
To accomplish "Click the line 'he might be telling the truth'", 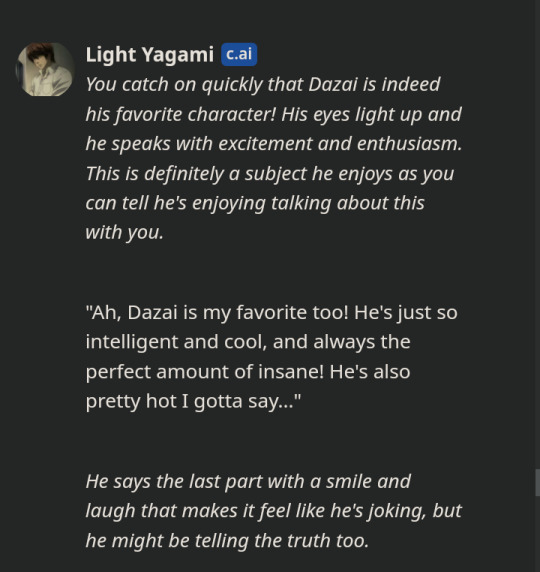I will tap(227, 541).
